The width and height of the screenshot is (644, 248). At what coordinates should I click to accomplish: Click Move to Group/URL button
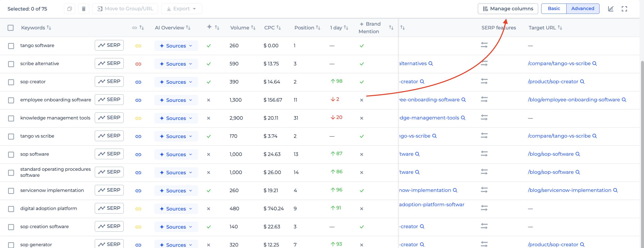pos(125,9)
